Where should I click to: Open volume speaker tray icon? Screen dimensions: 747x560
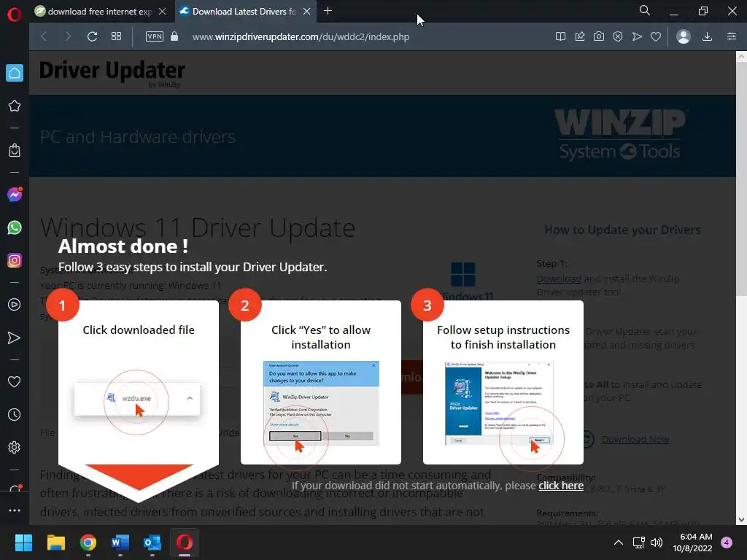point(657,542)
